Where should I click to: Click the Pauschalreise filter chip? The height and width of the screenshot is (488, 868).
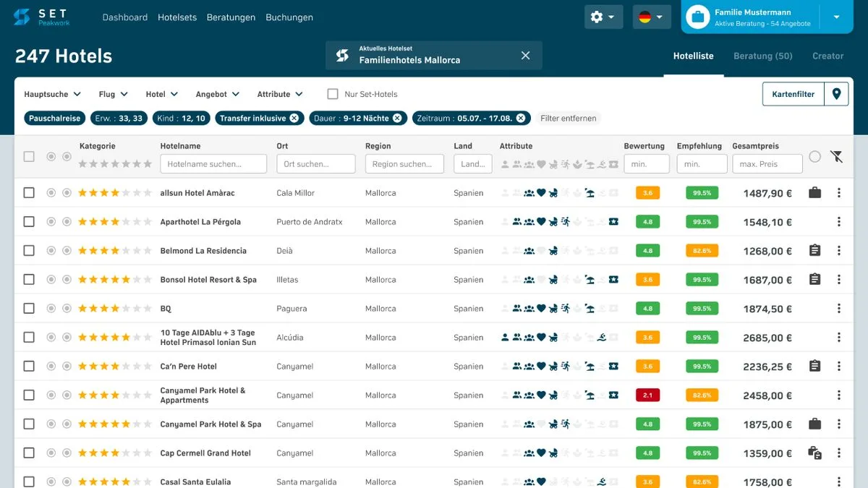tap(54, 119)
